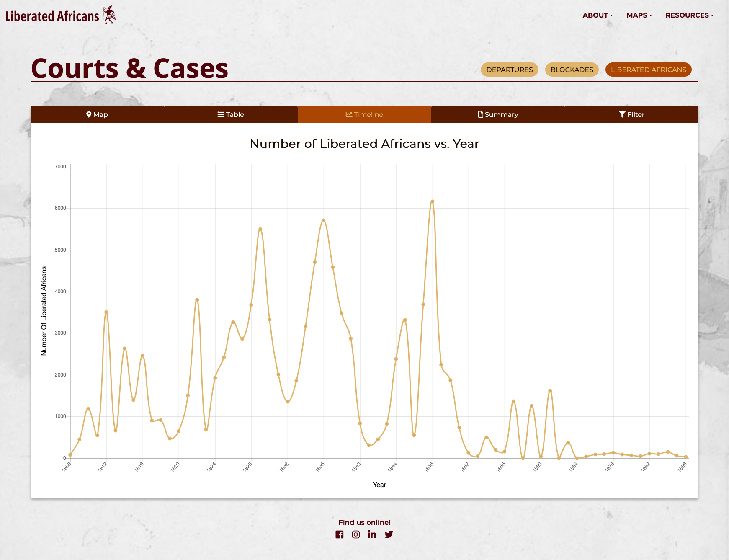Image resolution: width=729 pixels, height=560 pixels.
Task: Click the LinkedIn icon in footer
Action: [x=372, y=534]
